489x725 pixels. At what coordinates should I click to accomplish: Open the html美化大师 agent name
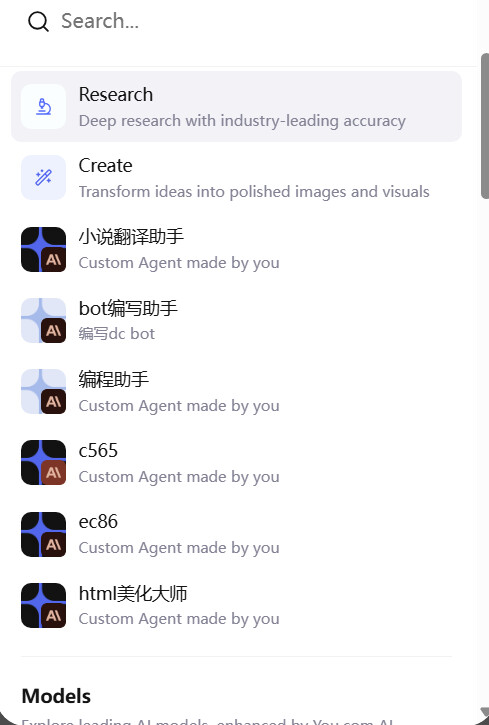pos(133,594)
